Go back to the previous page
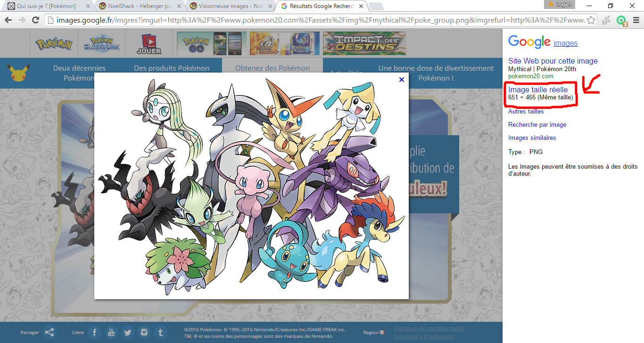Image resolution: width=644 pixels, height=343 pixels. 8,20
